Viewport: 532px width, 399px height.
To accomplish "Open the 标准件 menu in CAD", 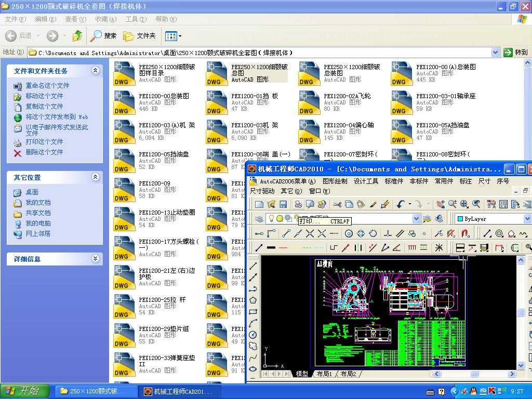I will tap(394, 181).
